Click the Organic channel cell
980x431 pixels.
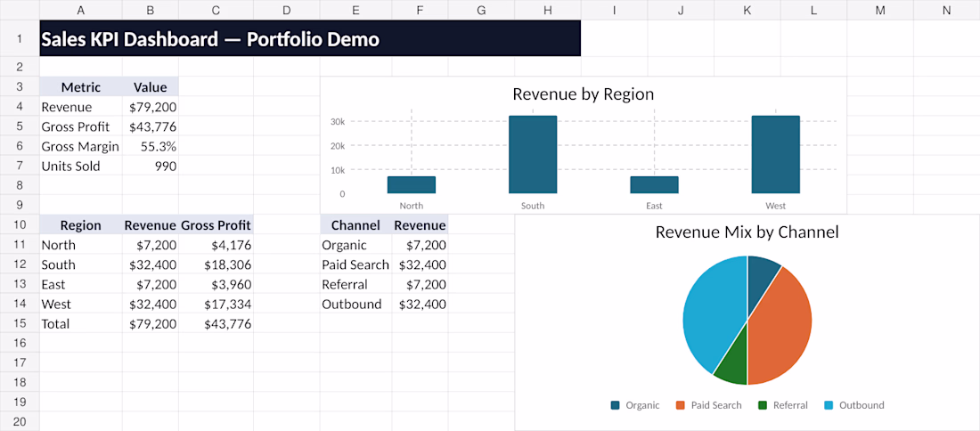(355, 245)
